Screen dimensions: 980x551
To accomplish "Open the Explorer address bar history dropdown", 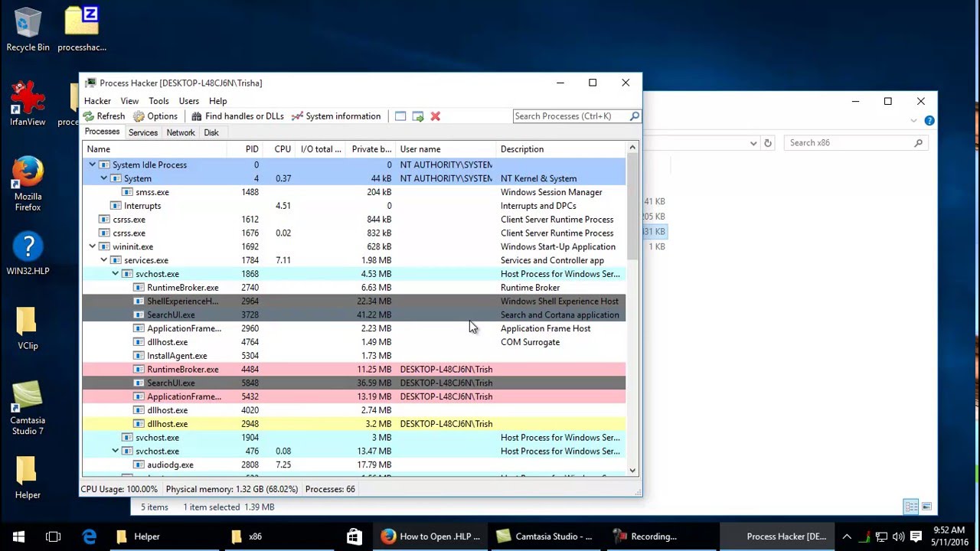I will [753, 143].
